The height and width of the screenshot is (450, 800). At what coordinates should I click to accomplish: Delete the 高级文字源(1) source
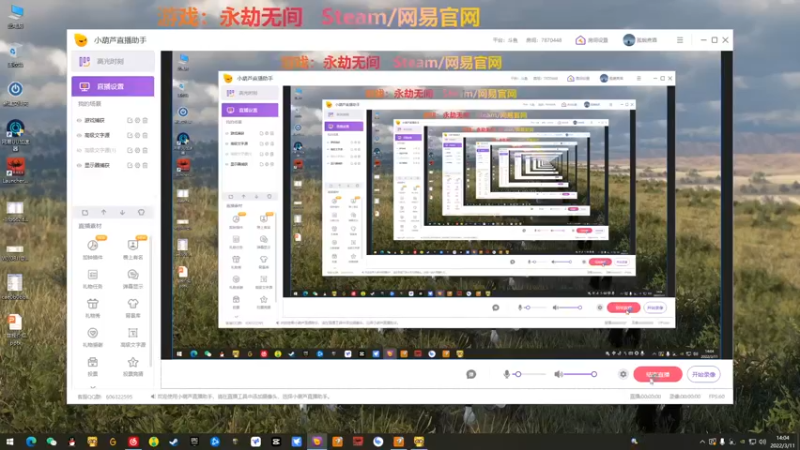coord(145,150)
